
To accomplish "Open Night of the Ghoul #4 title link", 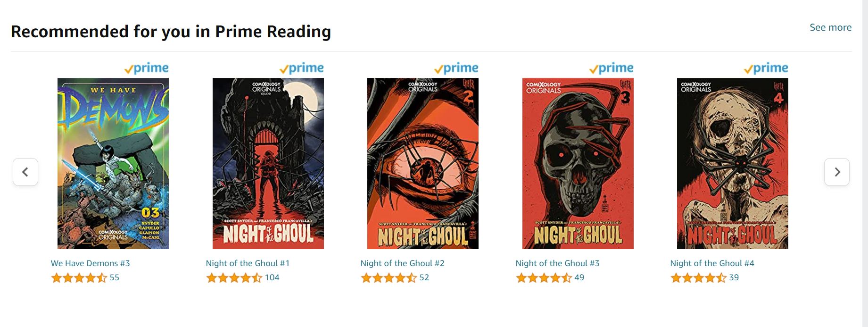I will pos(712,263).
